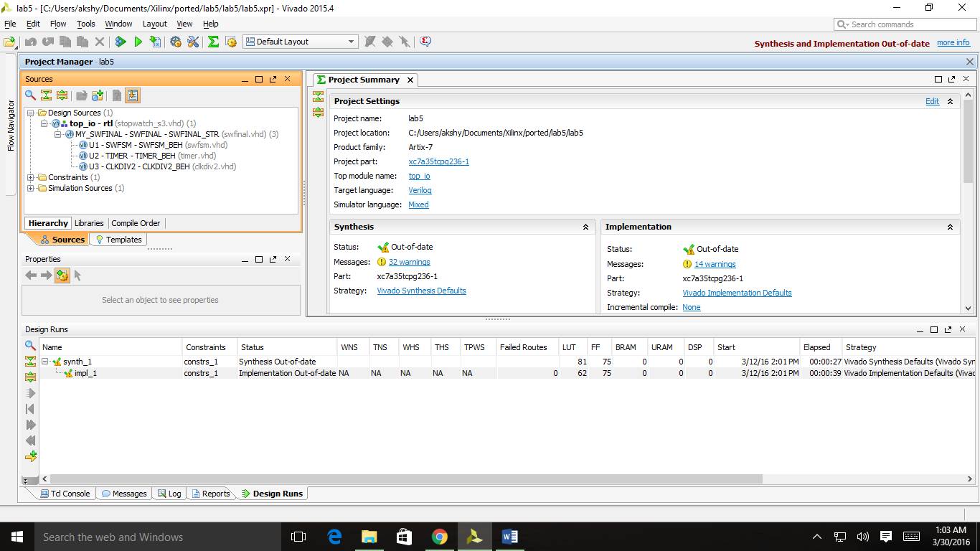This screenshot has height=551, width=980.
Task: Open project using toolbar folder icon
Action: [9, 42]
